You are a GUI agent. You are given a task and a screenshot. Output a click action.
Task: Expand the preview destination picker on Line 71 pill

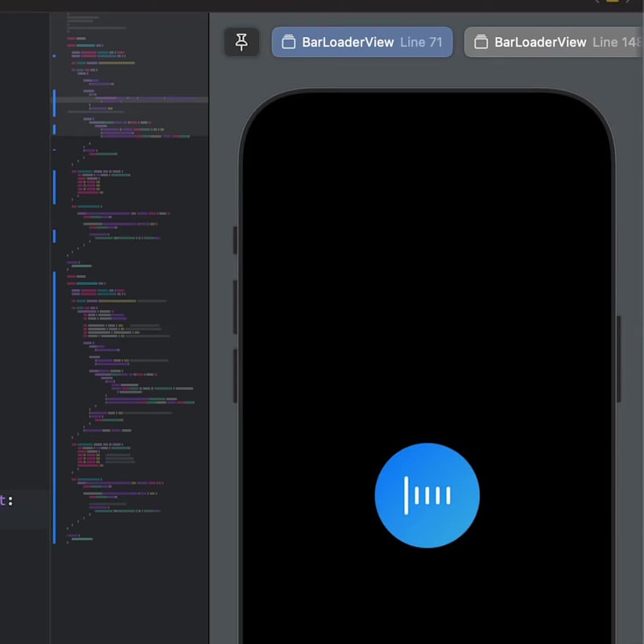362,42
